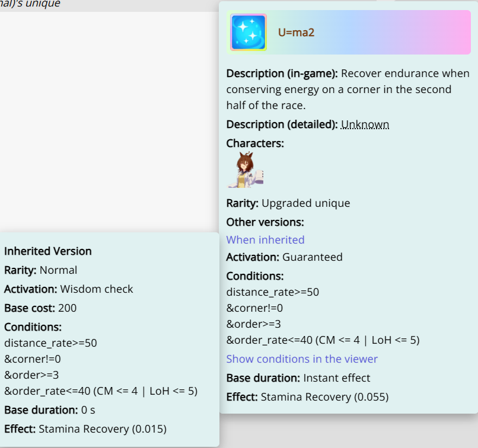The height and width of the screenshot is (448, 478).
Task: Click the U=ma2 skill title
Action: point(296,32)
